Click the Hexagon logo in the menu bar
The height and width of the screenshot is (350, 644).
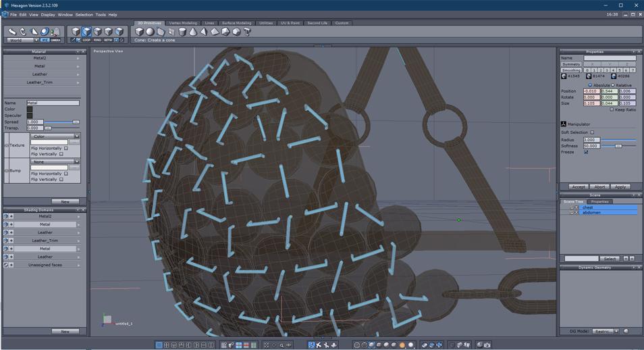pyautogui.click(x=5, y=14)
